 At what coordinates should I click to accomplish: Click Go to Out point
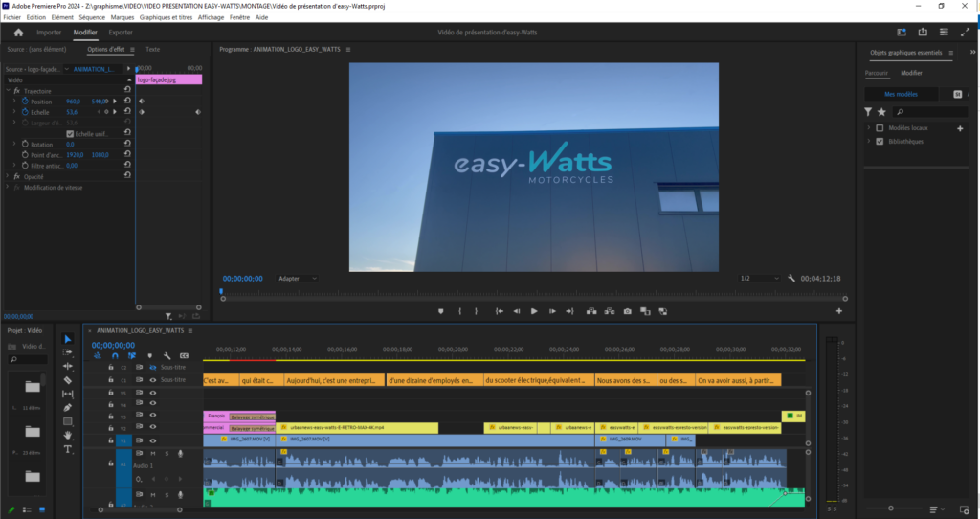click(569, 311)
